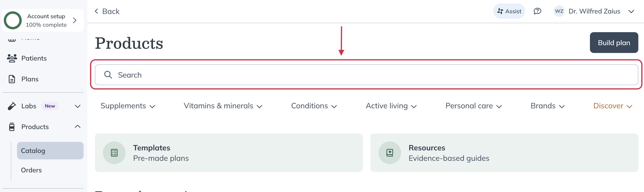Open Orders in the sidebar

pos(31,170)
